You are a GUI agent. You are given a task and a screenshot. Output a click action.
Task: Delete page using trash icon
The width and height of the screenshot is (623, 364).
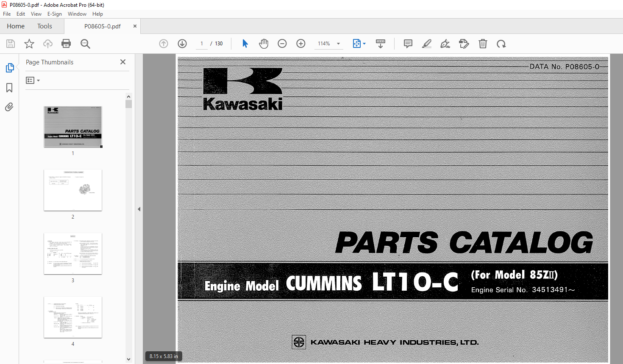[x=483, y=44]
